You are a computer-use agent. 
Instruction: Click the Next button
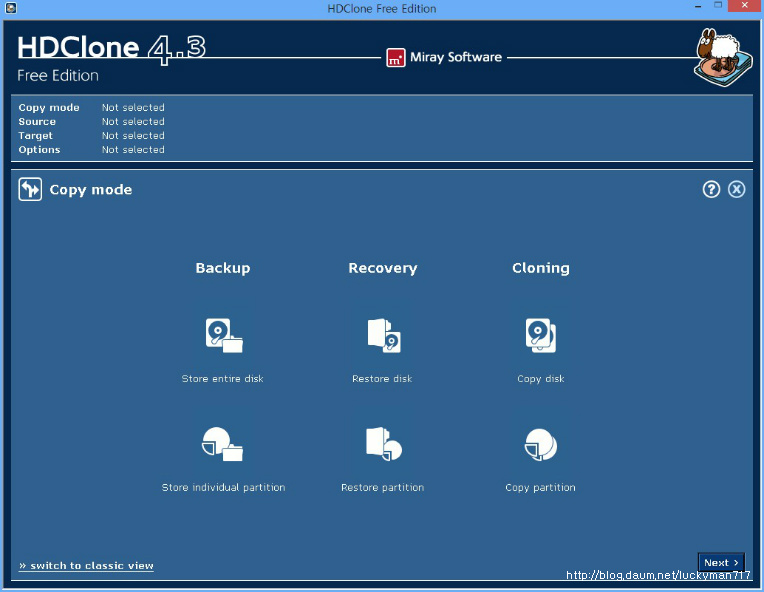click(x=721, y=563)
